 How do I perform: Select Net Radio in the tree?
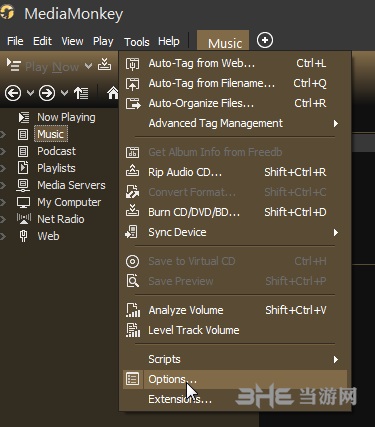coord(60,219)
